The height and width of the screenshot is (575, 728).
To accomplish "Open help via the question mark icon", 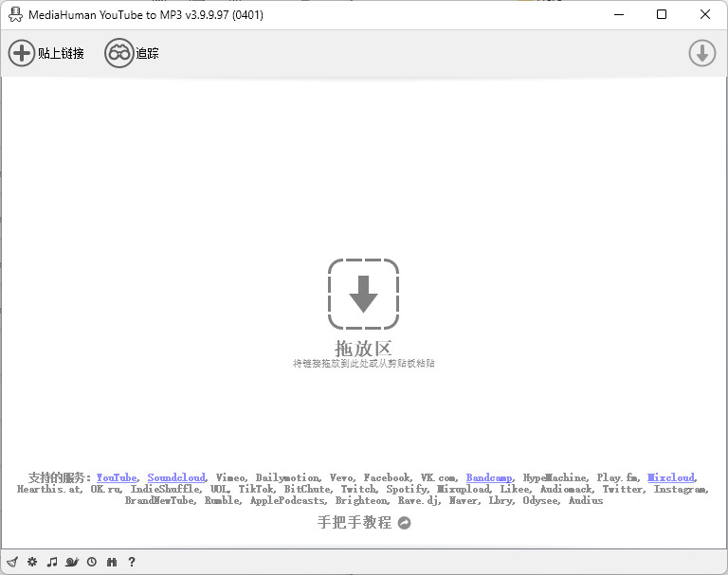I will tap(132, 562).
